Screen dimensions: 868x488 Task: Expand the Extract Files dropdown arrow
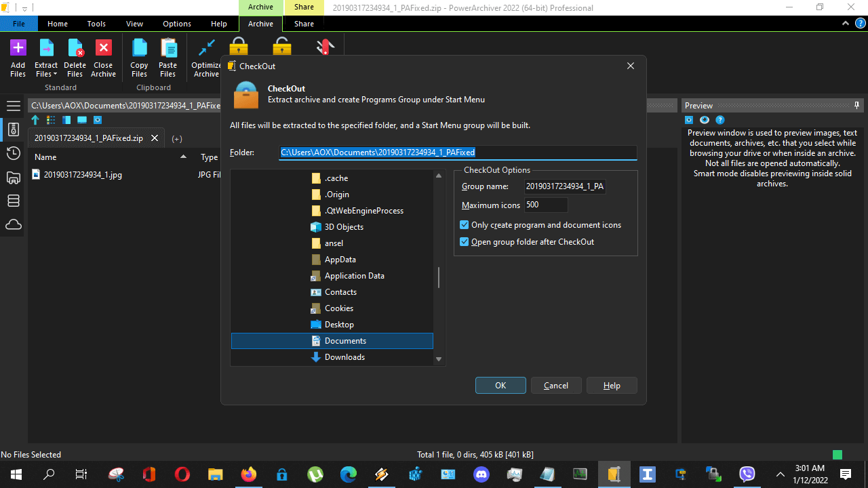coord(56,75)
